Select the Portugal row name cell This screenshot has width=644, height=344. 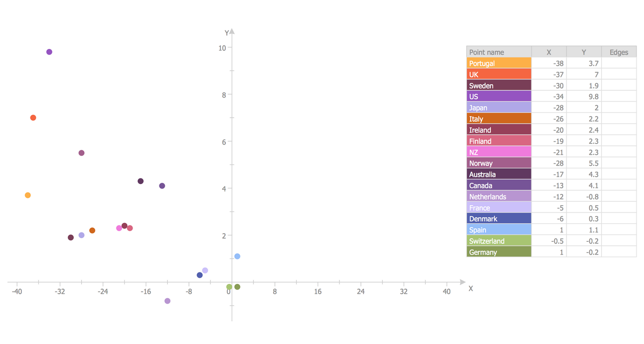[499, 63]
